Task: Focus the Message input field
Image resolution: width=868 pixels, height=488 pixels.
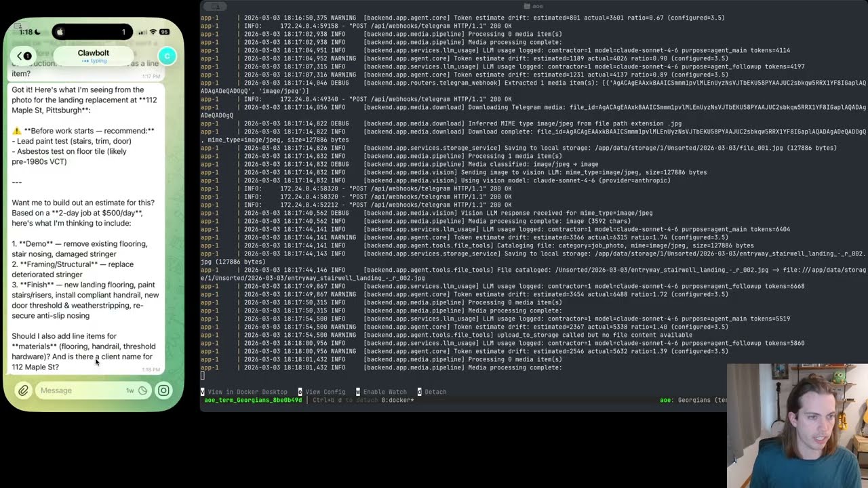Action: [x=94, y=390]
